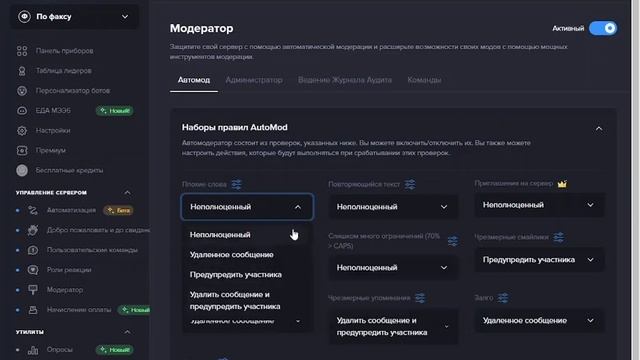Toggle the Активный moderator switch
Viewport: 640px width, 360px height.
click(x=602, y=28)
